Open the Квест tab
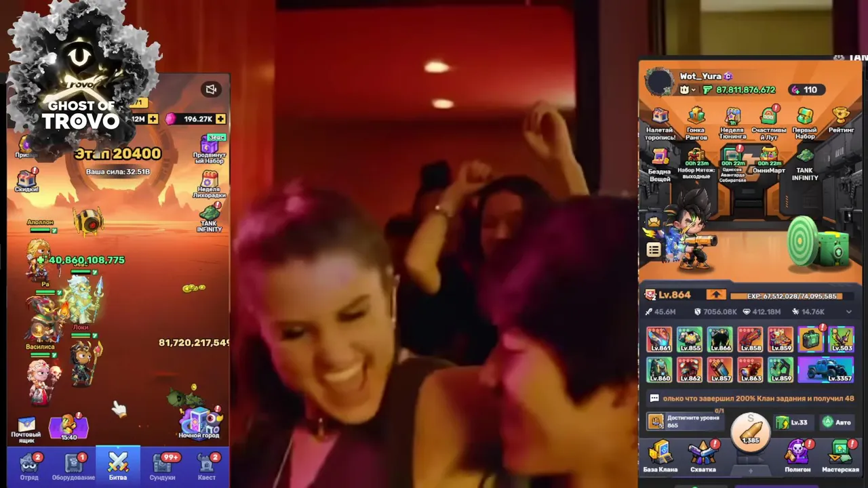This screenshot has width=868, height=488. point(206,466)
